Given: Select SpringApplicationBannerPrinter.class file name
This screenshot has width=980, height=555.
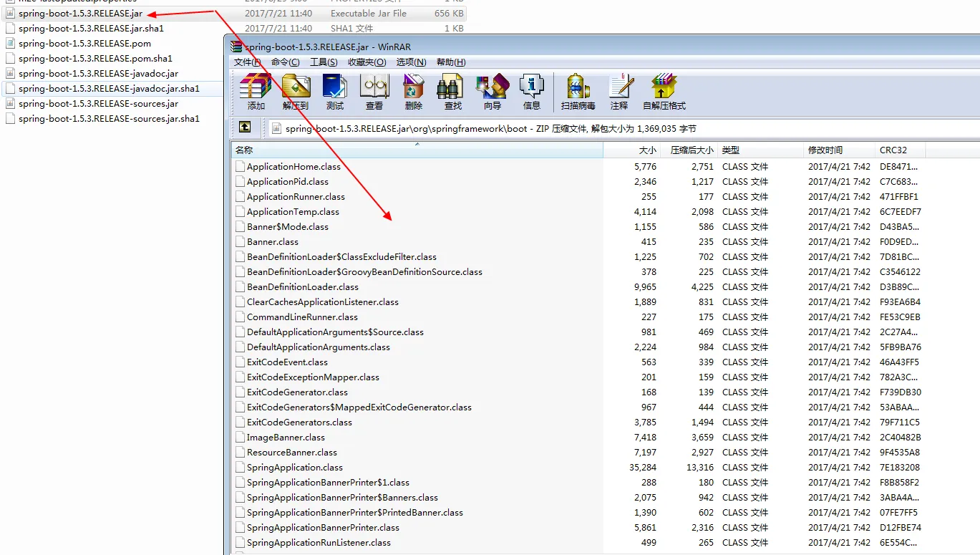Looking at the screenshot, I should pyautogui.click(x=323, y=528).
